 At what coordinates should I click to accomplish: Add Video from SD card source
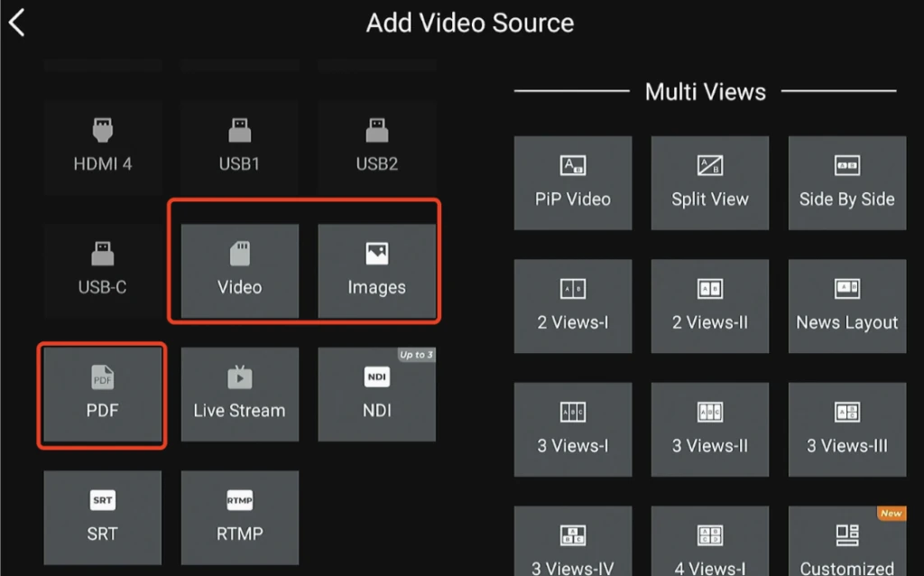(239, 271)
